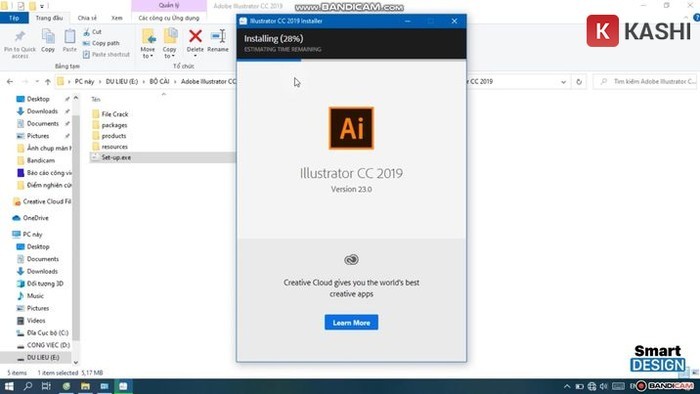Open the File Crack folder
Image resolution: width=700 pixels, height=394 pixels.
pyautogui.click(x=115, y=114)
